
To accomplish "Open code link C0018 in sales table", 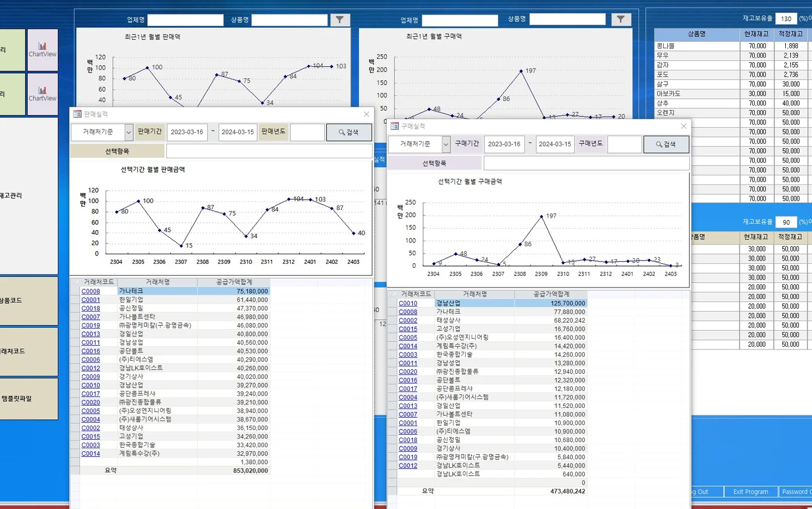I will point(90,308).
